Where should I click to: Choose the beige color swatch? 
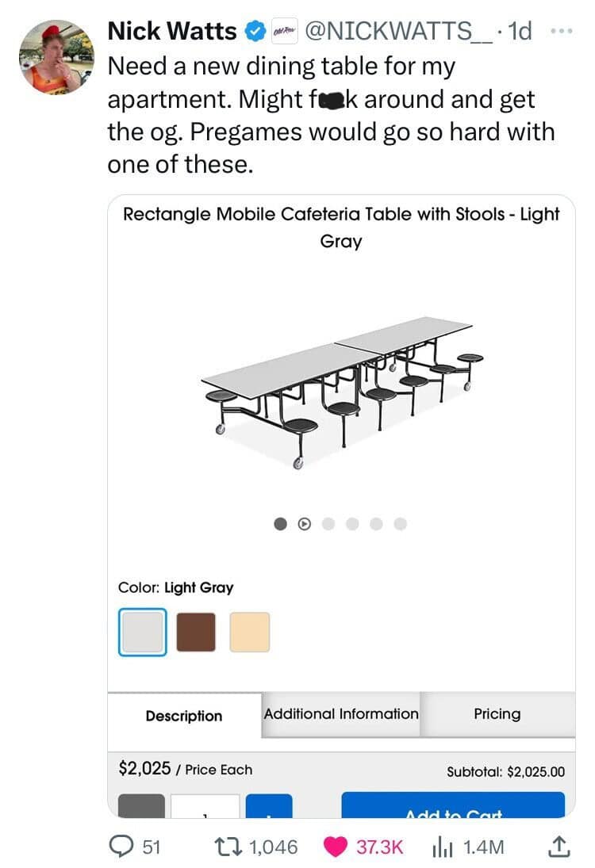(x=249, y=632)
